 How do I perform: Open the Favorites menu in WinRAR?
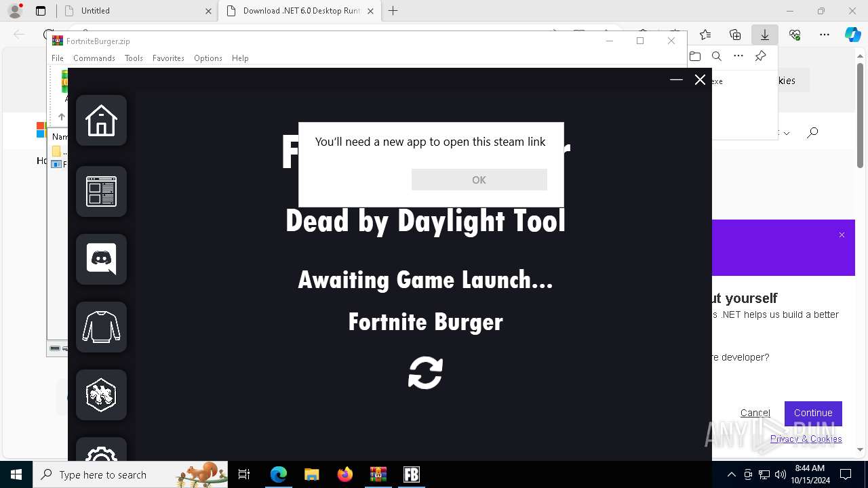(168, 58)
